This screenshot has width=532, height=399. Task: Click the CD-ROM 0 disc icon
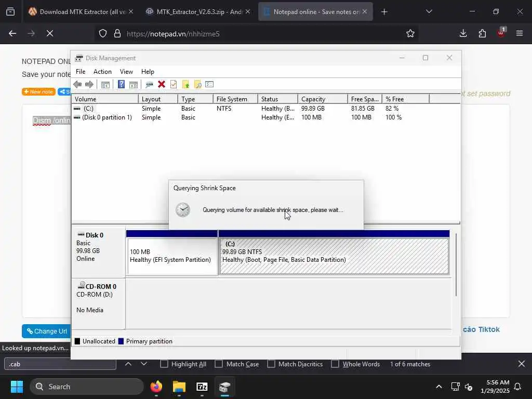tap(82, 285)
